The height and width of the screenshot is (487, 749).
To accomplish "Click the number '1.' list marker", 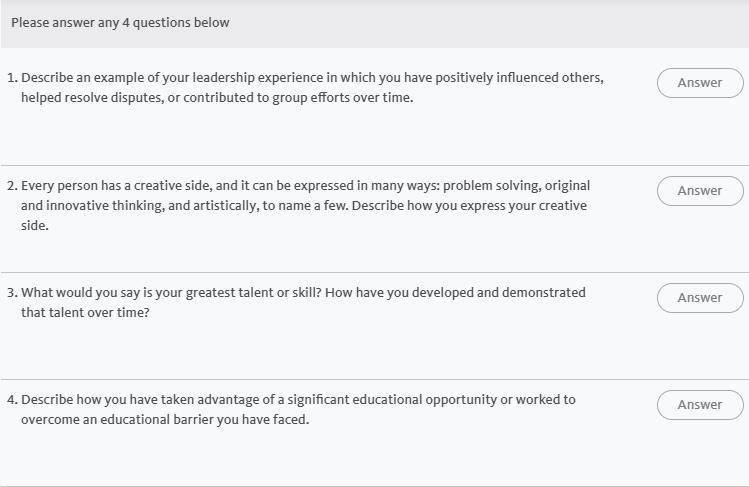I will pyautogui.click(x=12, y=78).
